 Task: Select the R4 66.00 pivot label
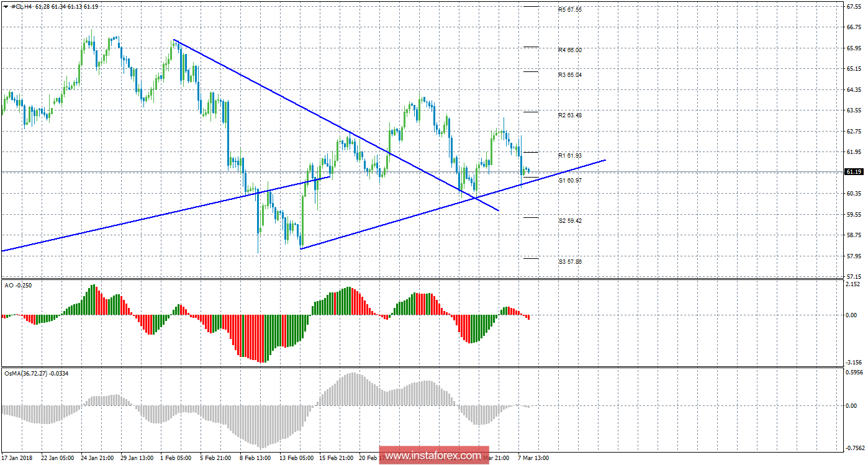[x=570, y=50]
